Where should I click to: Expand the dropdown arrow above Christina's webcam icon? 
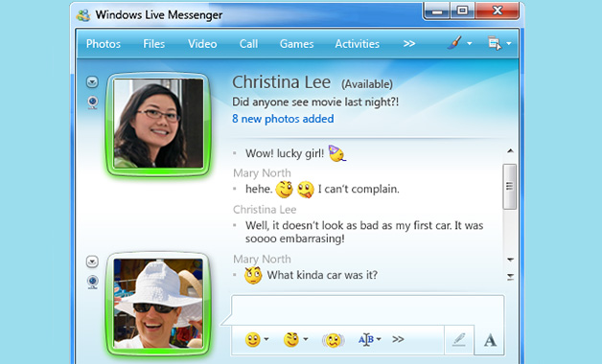tap(92, 81)
